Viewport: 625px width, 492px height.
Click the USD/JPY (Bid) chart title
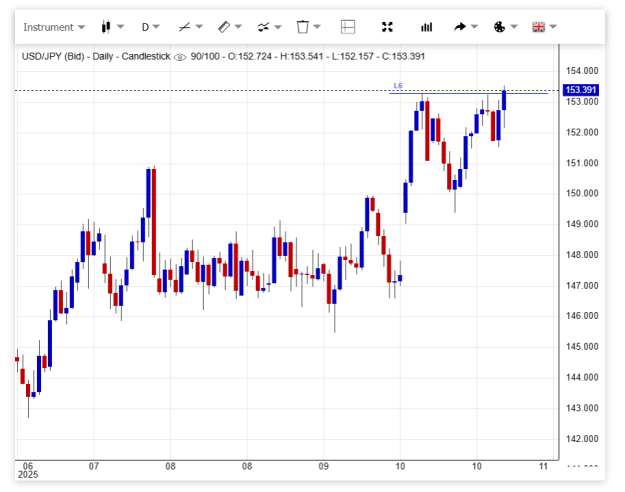53,57
